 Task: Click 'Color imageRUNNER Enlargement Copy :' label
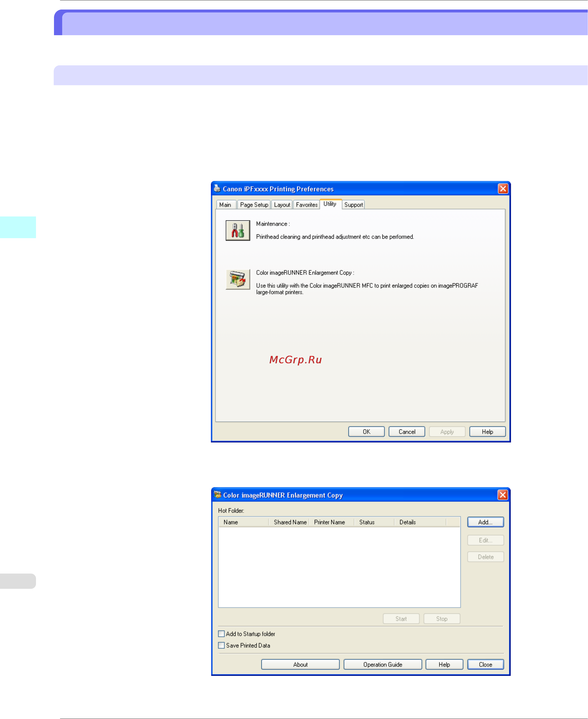(305, 272)
